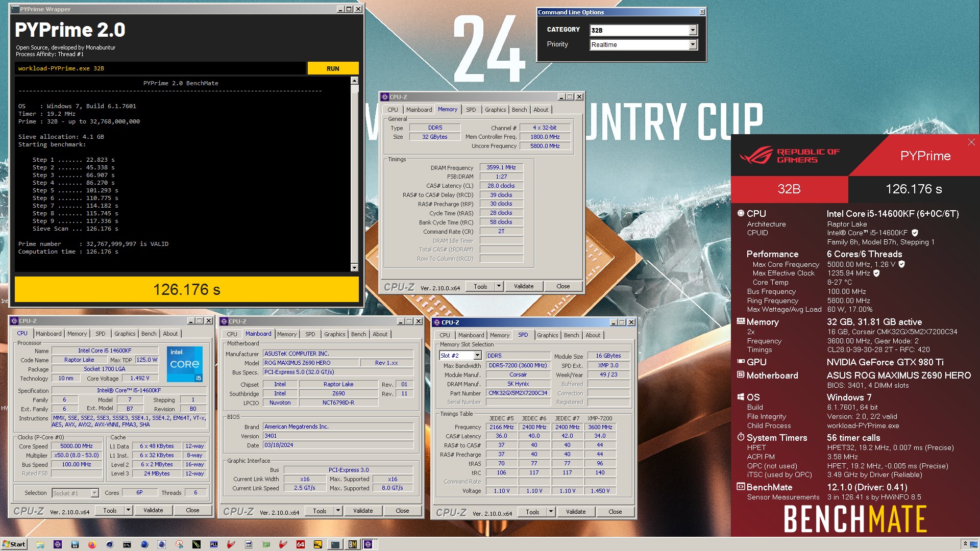Screen dimensions: 980x551
Task: Select CPU tab in CPU-Z Mainboard window
Action: (x=232, y=334)
